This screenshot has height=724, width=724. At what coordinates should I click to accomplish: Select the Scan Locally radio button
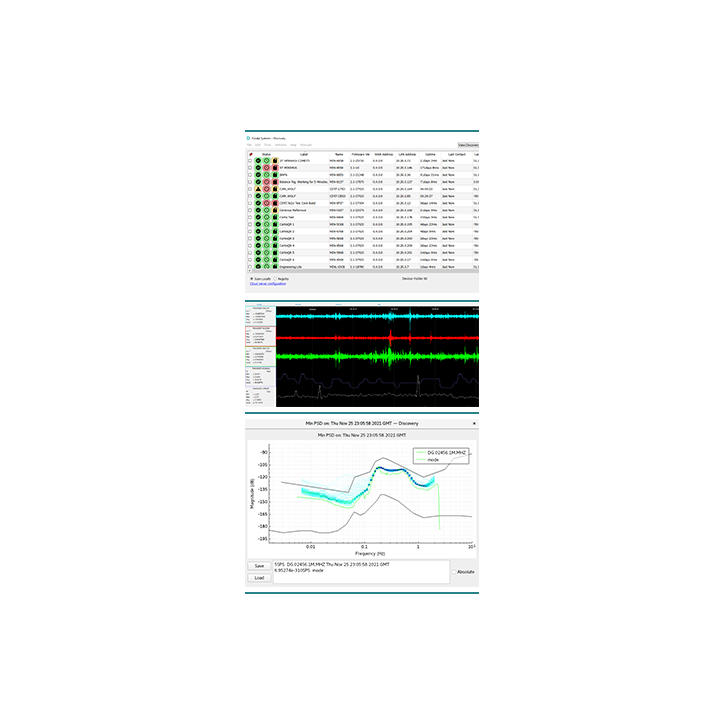tap(251, 279)
